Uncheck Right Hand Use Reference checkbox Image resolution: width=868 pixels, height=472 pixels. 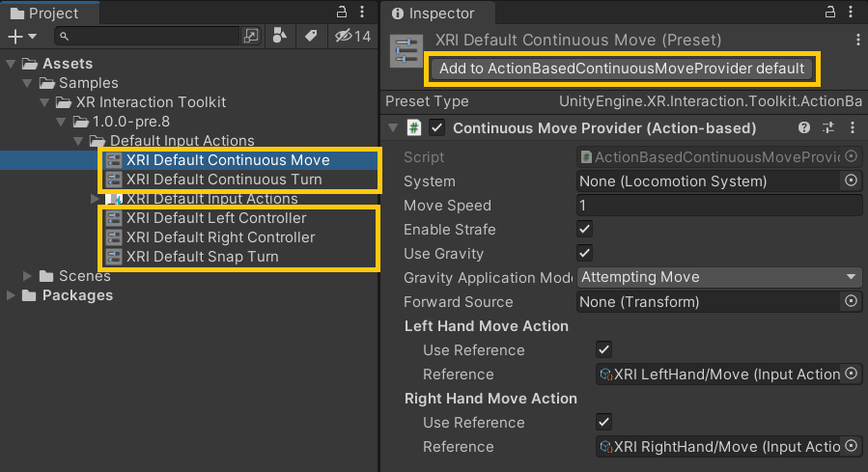click(604, 422)
